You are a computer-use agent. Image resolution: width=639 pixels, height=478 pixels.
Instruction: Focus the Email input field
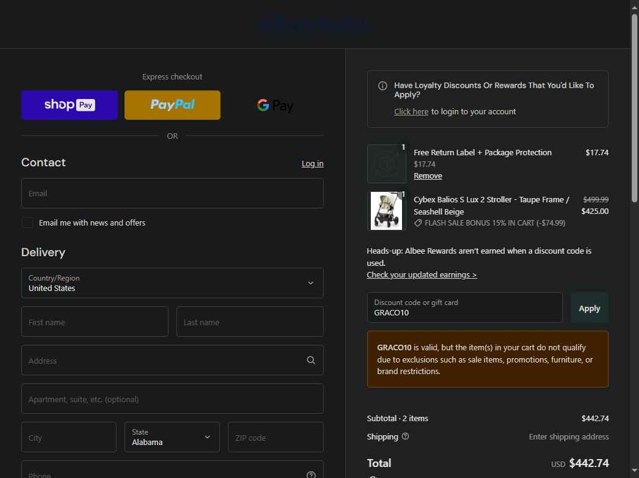[172, 193]
